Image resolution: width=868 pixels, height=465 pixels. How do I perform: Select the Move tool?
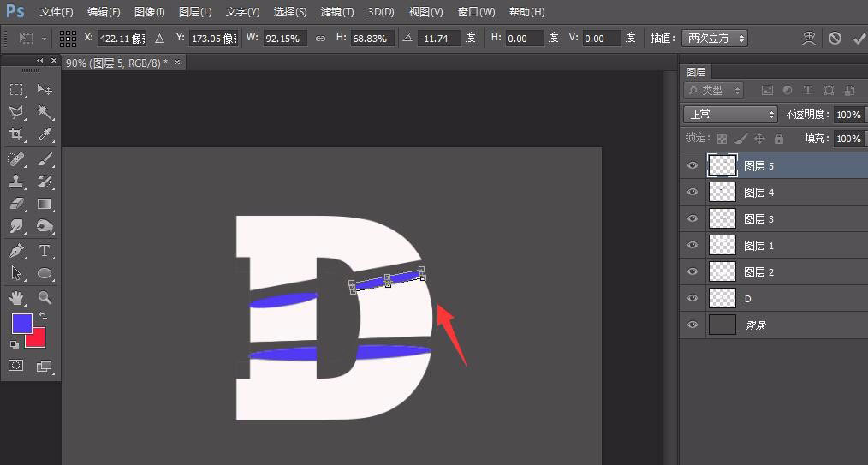[x=45, y=89]
